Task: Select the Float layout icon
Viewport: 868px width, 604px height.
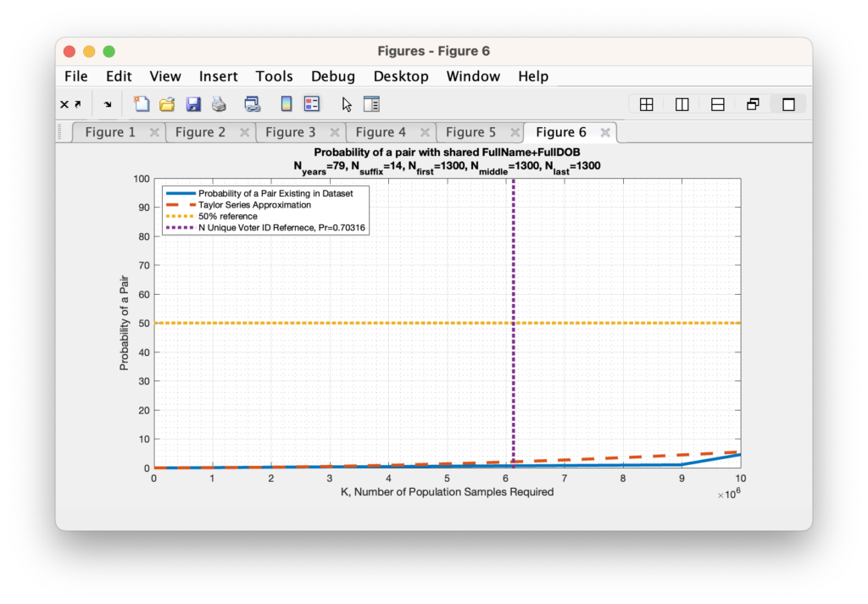Action: (x=753, y=104)
